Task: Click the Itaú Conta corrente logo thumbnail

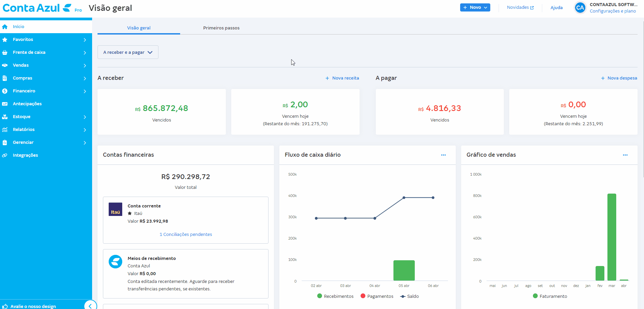Action: [x=115, y=209]
